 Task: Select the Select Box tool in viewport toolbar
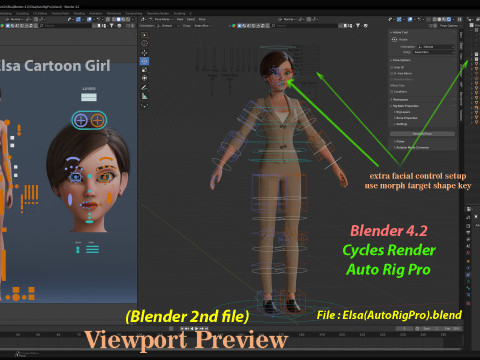tap(144, 35)
